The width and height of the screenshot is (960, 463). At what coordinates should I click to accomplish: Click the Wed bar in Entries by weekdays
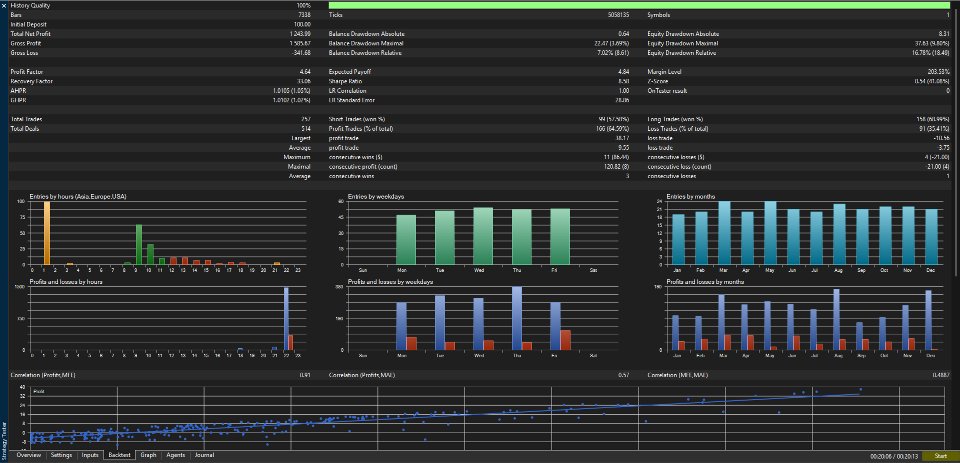coord(483,236)
